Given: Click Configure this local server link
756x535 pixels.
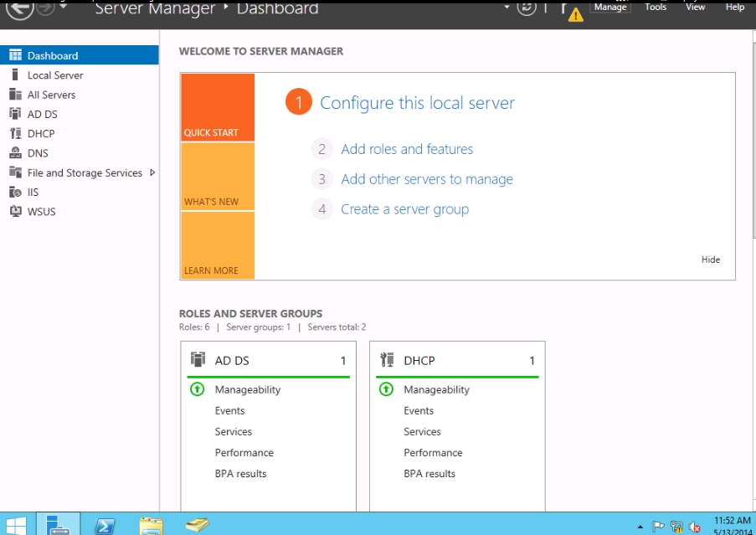Looking at the screenshot, I should tap(417, 103).
